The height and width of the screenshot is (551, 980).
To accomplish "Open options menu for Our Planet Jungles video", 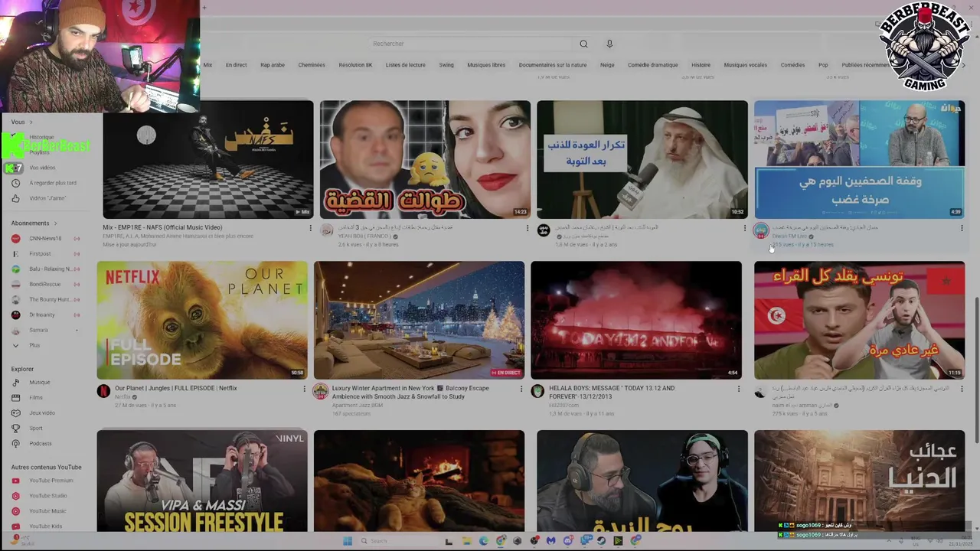I will click(x=304, y=389).
